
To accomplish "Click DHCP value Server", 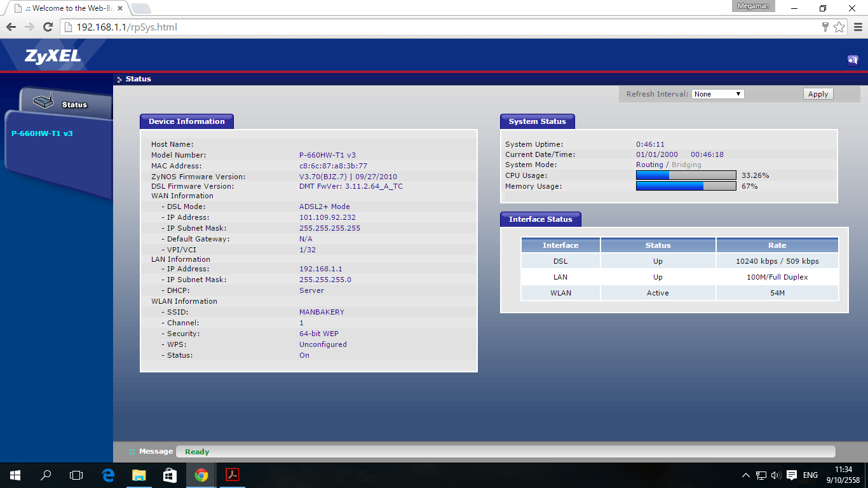I will coord(311,290).
